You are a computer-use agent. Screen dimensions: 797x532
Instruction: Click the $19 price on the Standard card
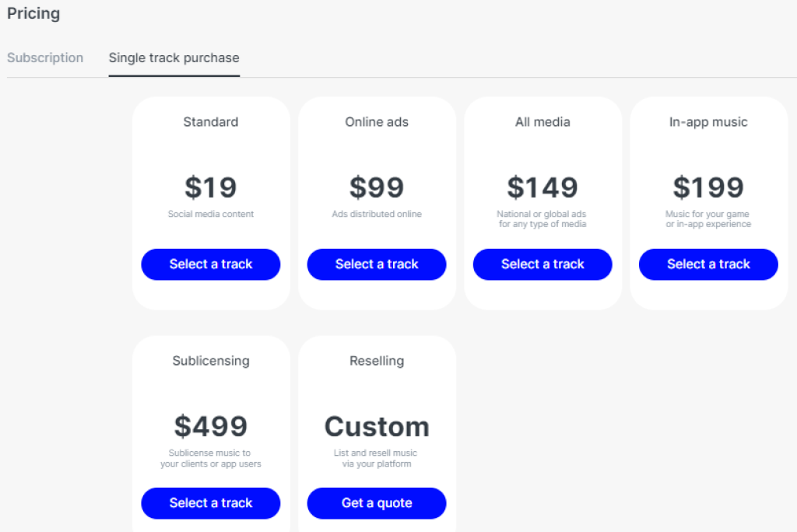tap(210, 187)
